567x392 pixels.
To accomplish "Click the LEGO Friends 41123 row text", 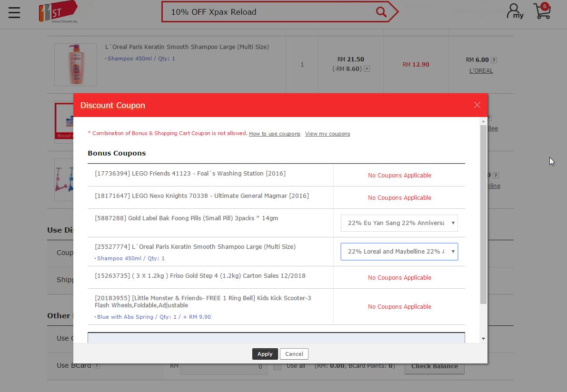I will [190, 174].
